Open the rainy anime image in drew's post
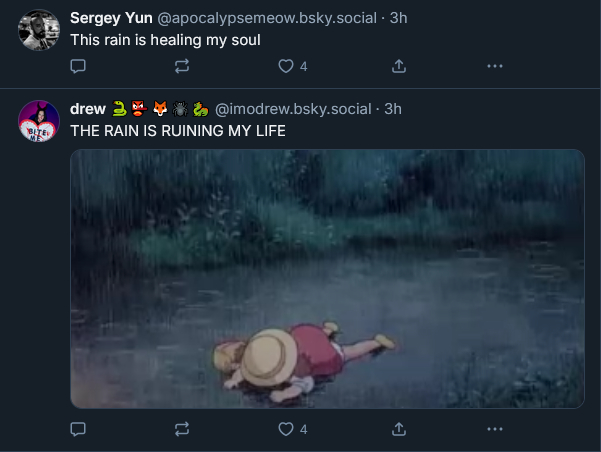Screen dimensions: 601x452 pos(327,278)
